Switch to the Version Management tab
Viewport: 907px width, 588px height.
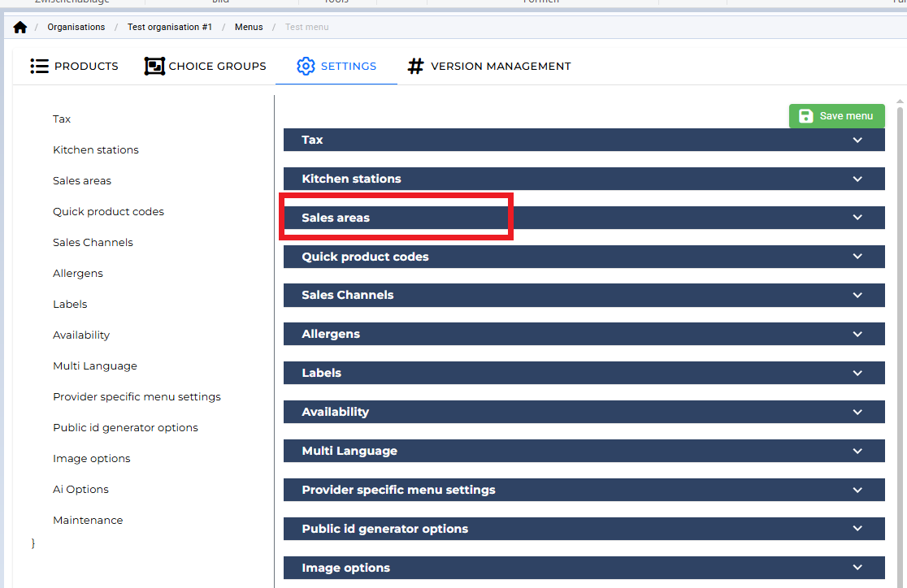click(x=500, y=67)
